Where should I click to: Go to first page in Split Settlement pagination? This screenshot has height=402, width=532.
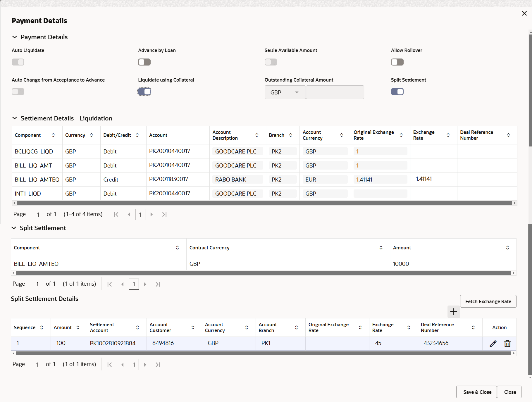point(110,284)
